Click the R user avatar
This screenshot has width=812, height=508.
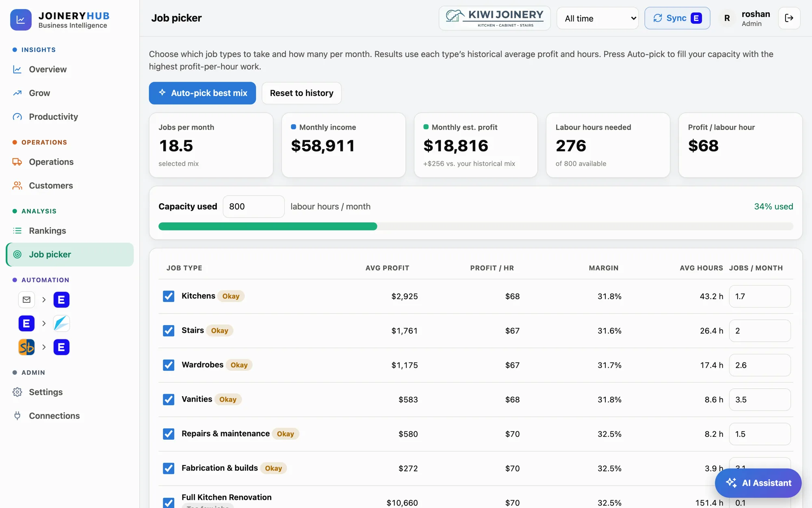(x=727, y=18)
